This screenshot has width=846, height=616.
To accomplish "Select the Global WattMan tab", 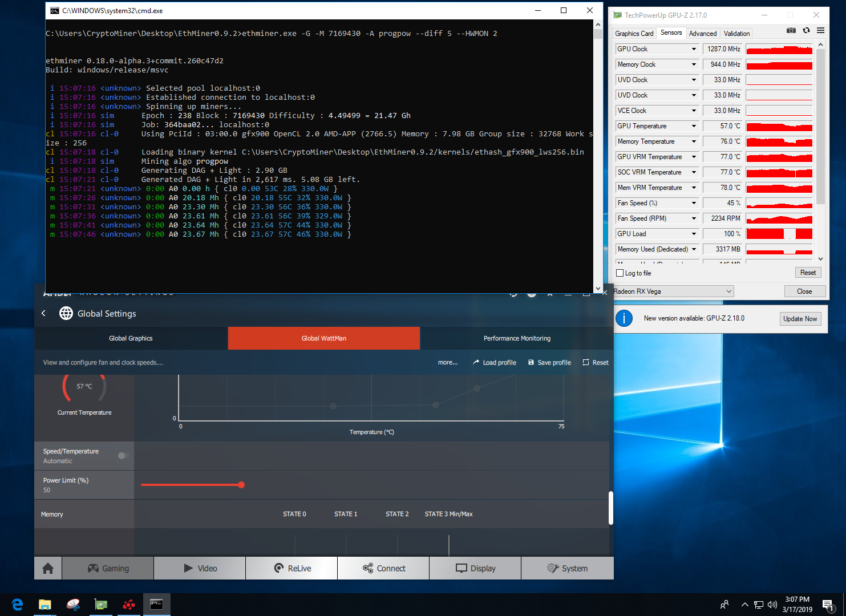I will tap(324, 338).
